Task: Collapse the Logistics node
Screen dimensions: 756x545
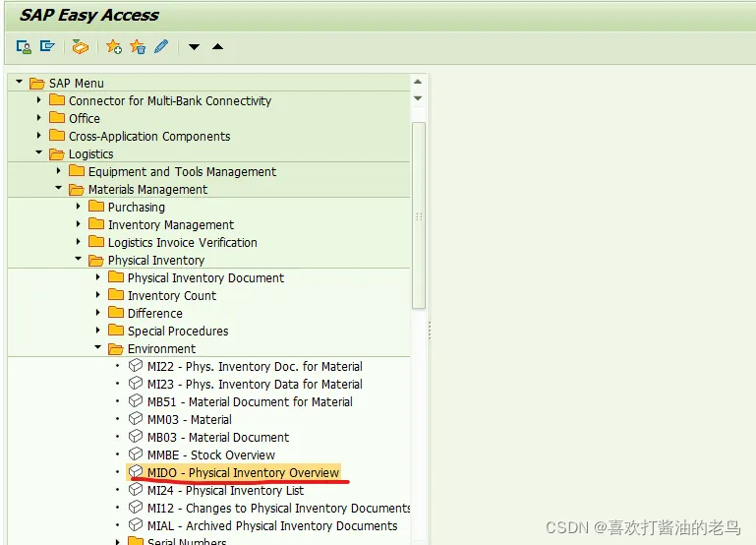Action: click(x=39, y=152)
